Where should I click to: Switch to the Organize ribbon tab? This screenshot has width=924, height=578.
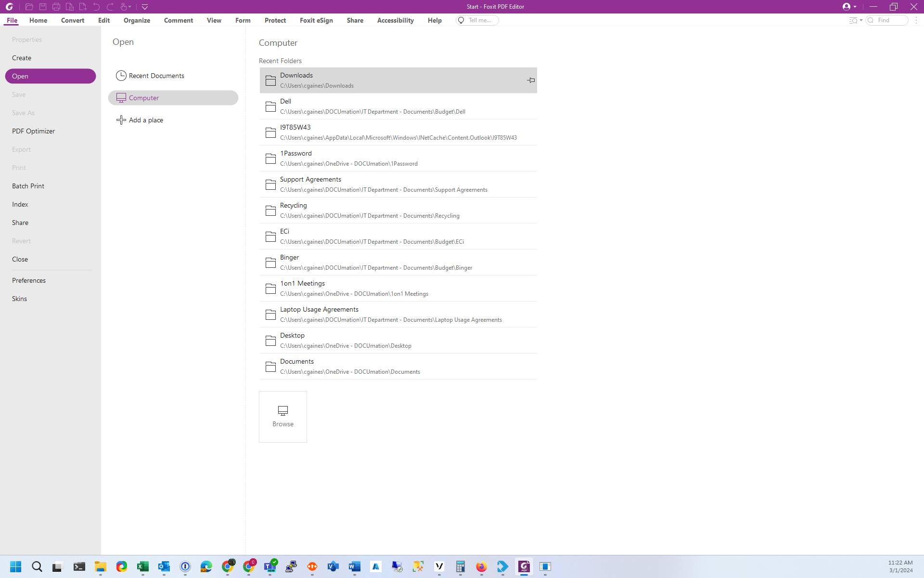137,20
